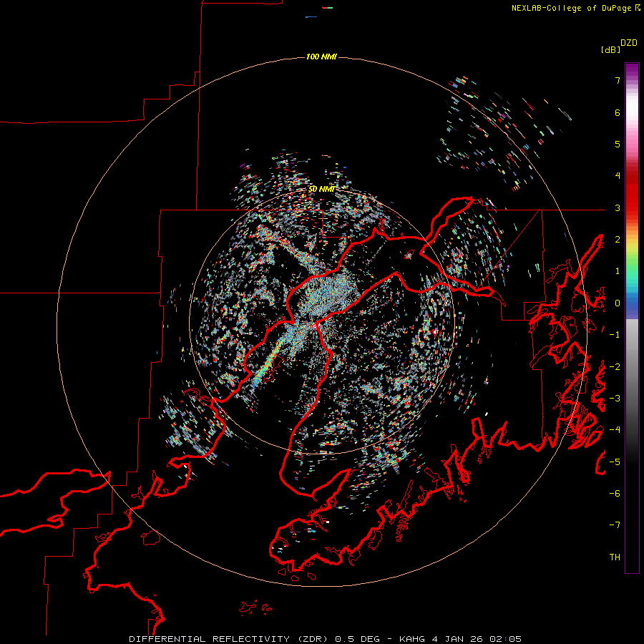Screen dimensions: 644x644
Task: Click the Differential Reflectivity KAHG caption text
Action: (x=326, y=639)
